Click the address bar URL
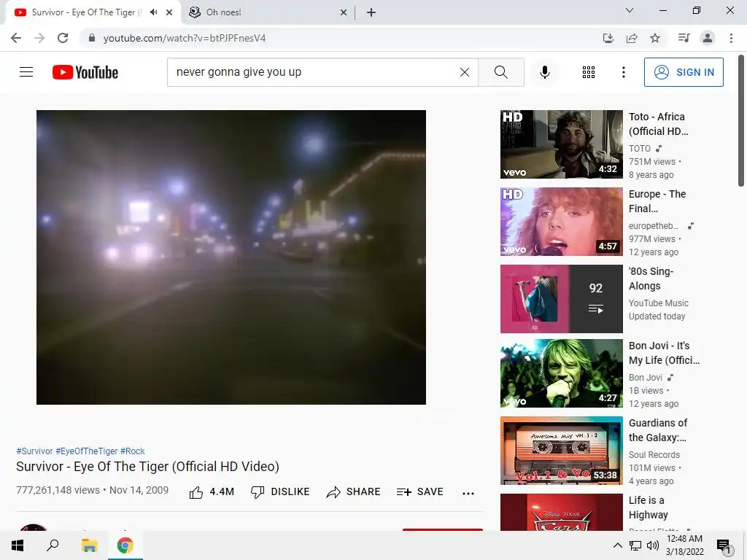 point(185,38)
